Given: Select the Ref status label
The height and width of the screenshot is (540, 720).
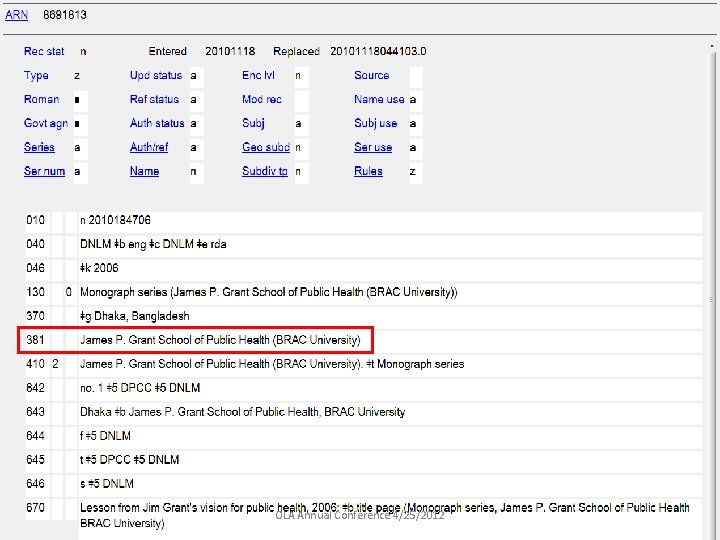Looking at the screenshot, I should click(154, 99).
